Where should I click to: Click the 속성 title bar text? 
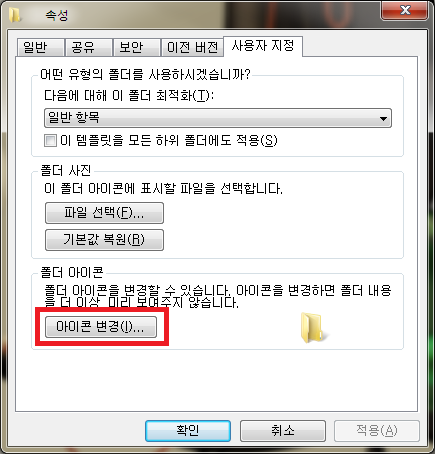point(57,15)
